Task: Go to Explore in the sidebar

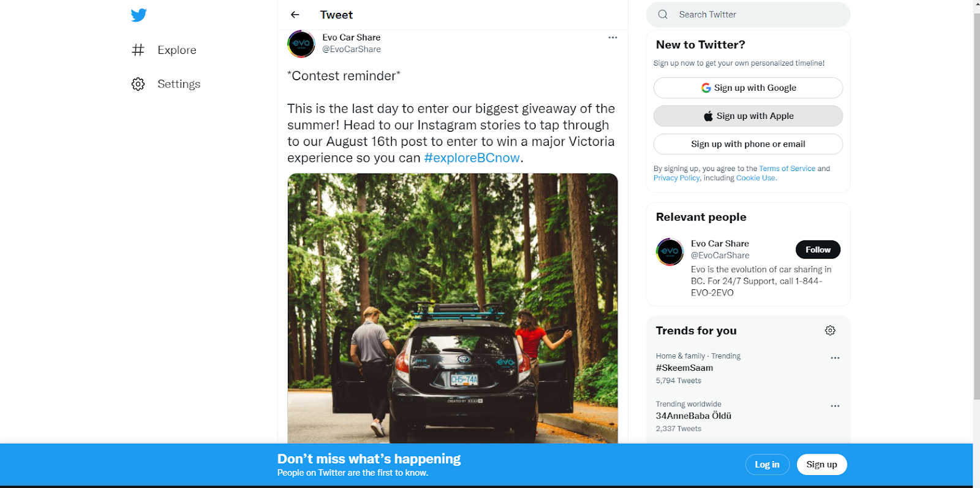Action: [177, 50]
